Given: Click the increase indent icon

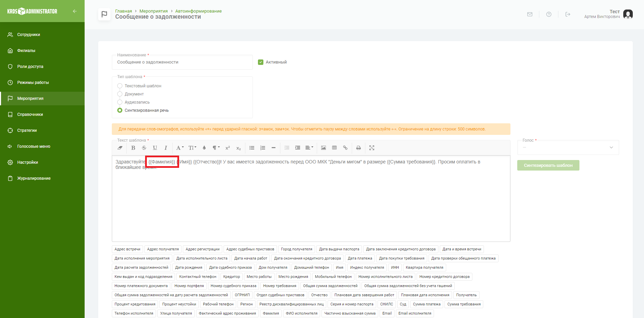Looking at the screenshot, I should pos(298,148).
